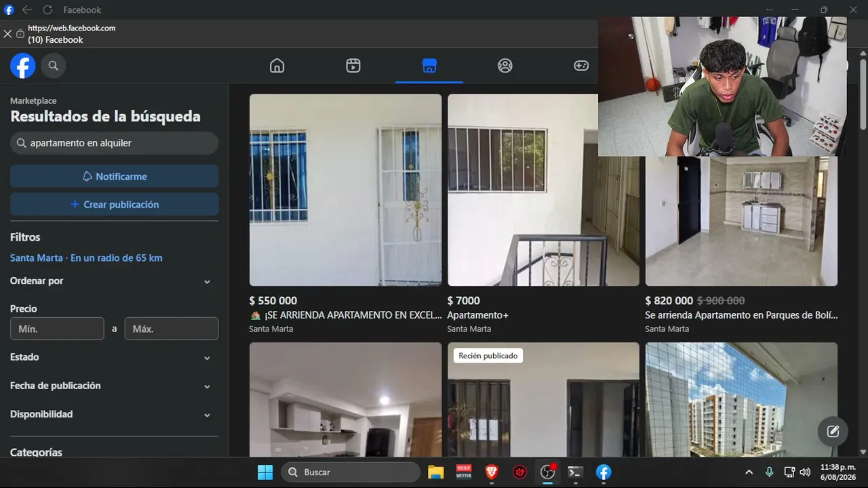Image resolution: width=868 pixels, height=488 pixels.
Task: Click the Mín. price input field
Action: click(x=57, y=329)
